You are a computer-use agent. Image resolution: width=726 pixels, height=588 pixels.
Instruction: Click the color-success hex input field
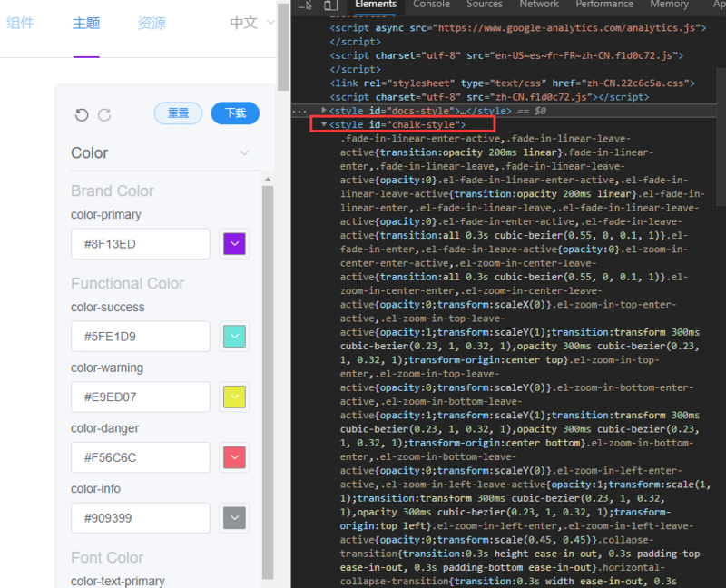tap(141, 336)
